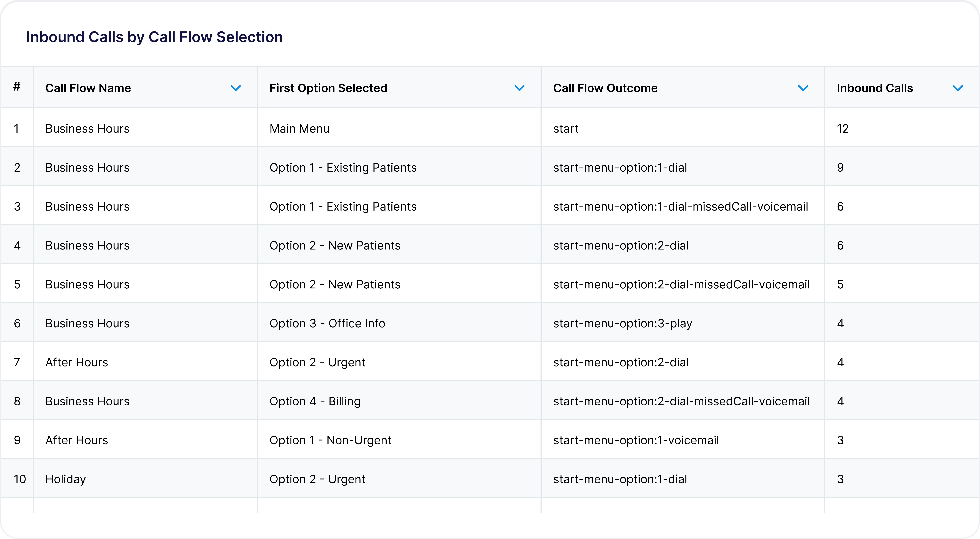Click row number 7
This screenshot has width=980, height=539.
coord(17,363)
